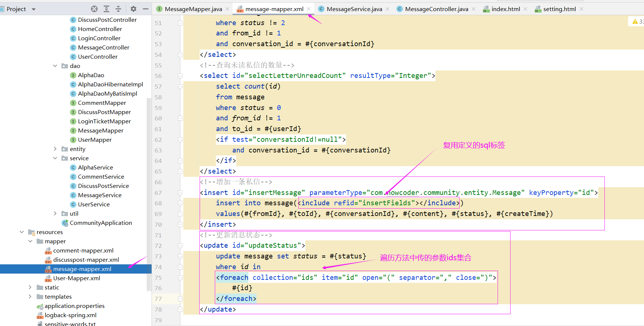Viewport: 644px width, 326px height.
Task: Click the locate/select opened file target icon
Action: point(94,9)
